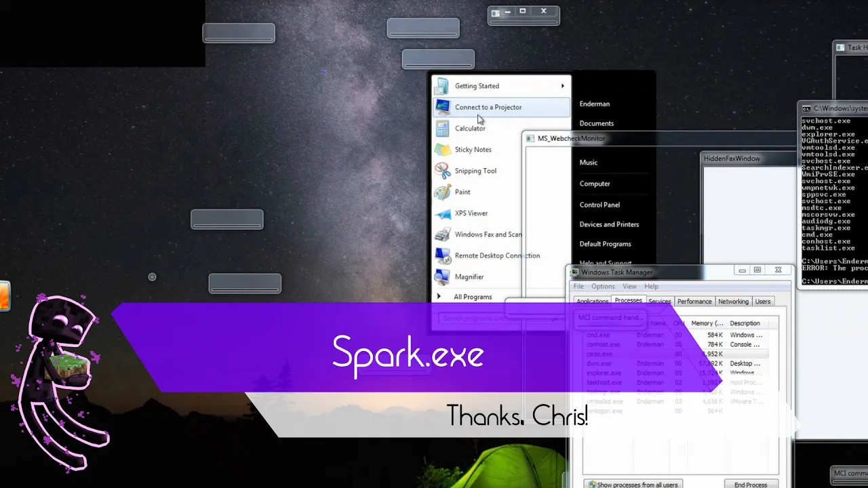Open the Remote Desktop Connection icon
The height and width of the screenshot is (488, 868).
click(442, 256)
